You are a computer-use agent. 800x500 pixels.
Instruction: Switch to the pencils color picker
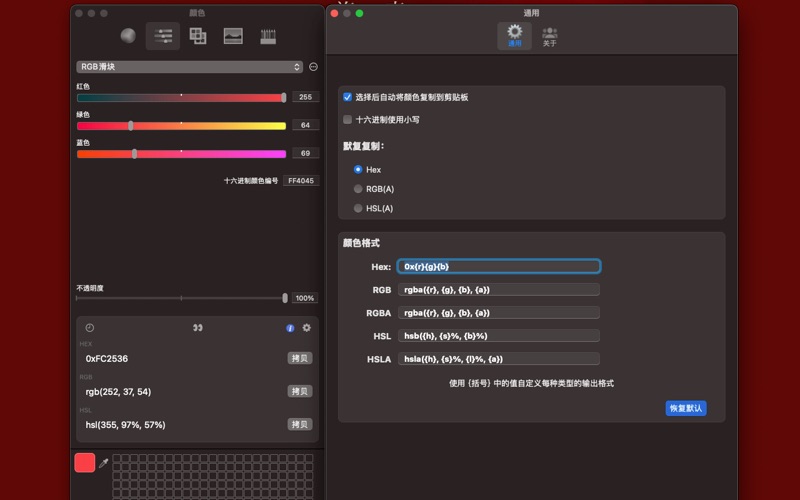268,36
